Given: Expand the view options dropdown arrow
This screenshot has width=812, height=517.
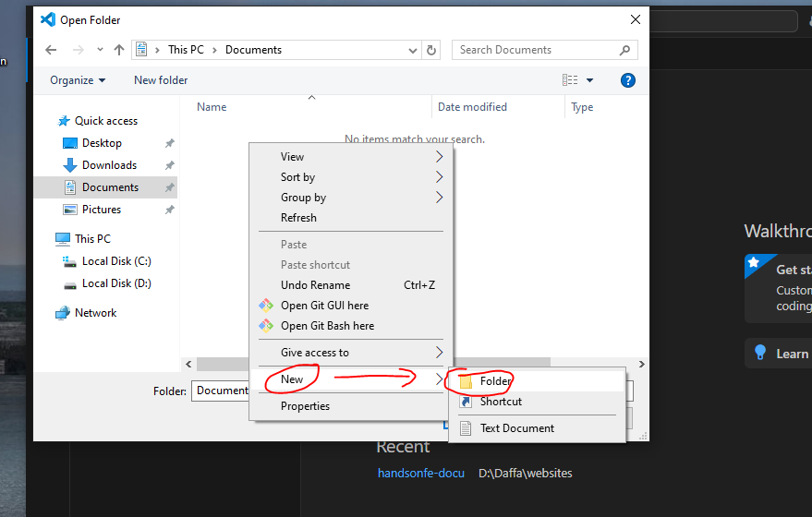Looking at the screenshot, I should (x=590, y=80).
